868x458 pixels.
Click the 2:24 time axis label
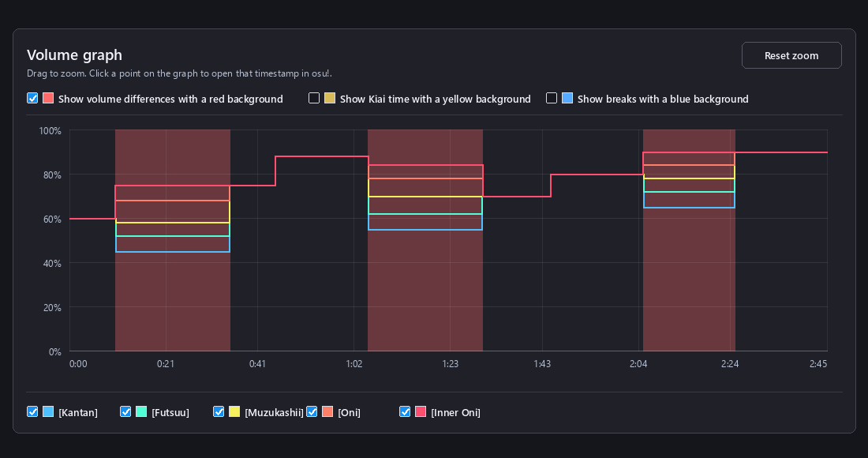(x=730, y=364)
